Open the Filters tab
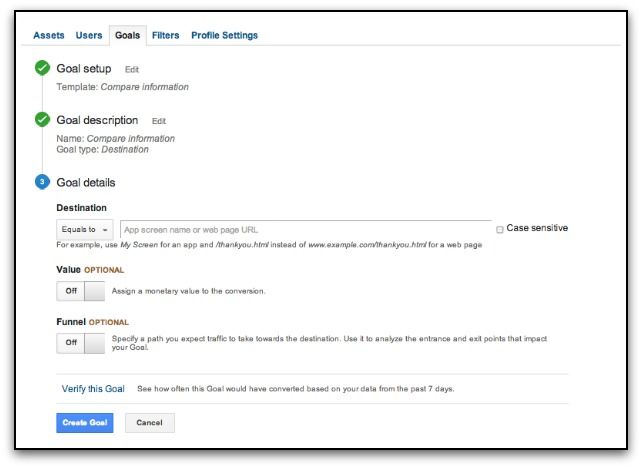This screenshot has height=468, width=642. pyautogui.click(x=165, y=35)
